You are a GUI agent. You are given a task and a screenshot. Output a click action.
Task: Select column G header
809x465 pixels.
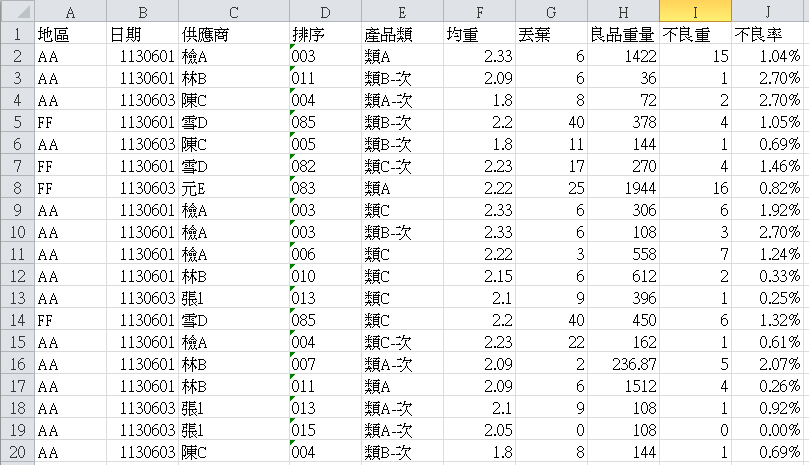[x=552, y=11]
